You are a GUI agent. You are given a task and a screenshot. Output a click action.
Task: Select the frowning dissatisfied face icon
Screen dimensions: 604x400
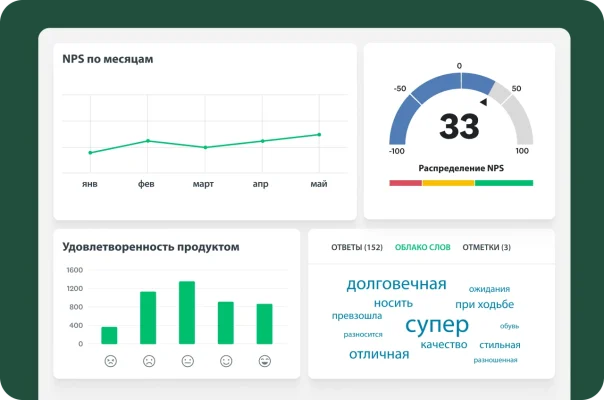click(149, 361)
